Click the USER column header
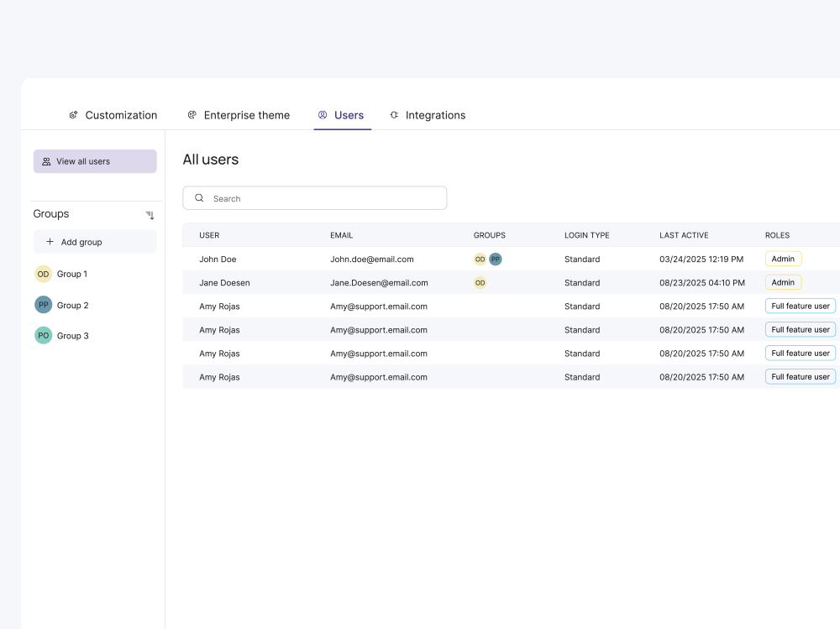 point(209,235)
